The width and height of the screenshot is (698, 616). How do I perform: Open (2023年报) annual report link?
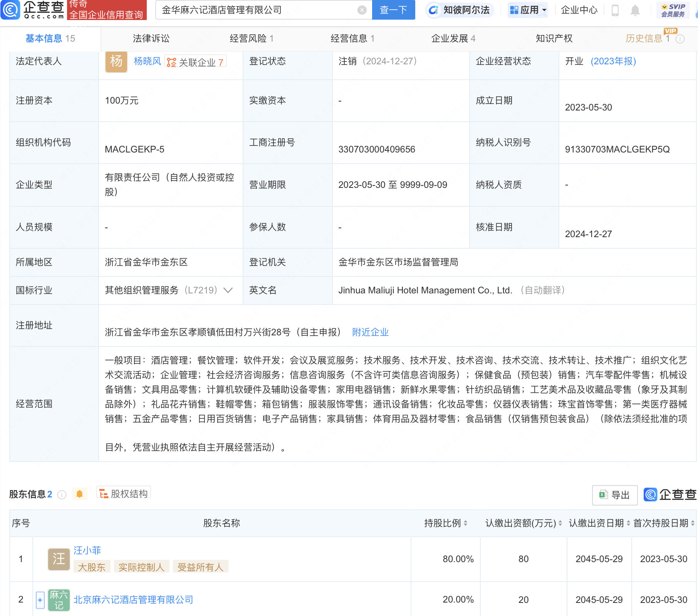tap(613, 61)
